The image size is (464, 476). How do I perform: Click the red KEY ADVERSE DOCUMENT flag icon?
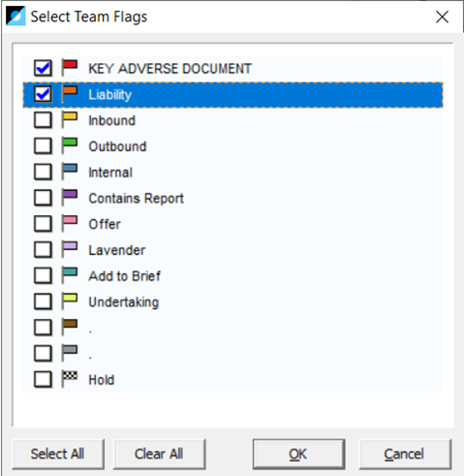pyautogui.click(x=70, y=68)
